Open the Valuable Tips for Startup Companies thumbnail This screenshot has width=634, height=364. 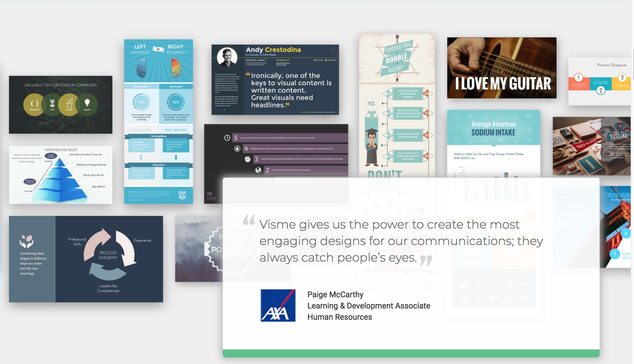click(60, 105)
